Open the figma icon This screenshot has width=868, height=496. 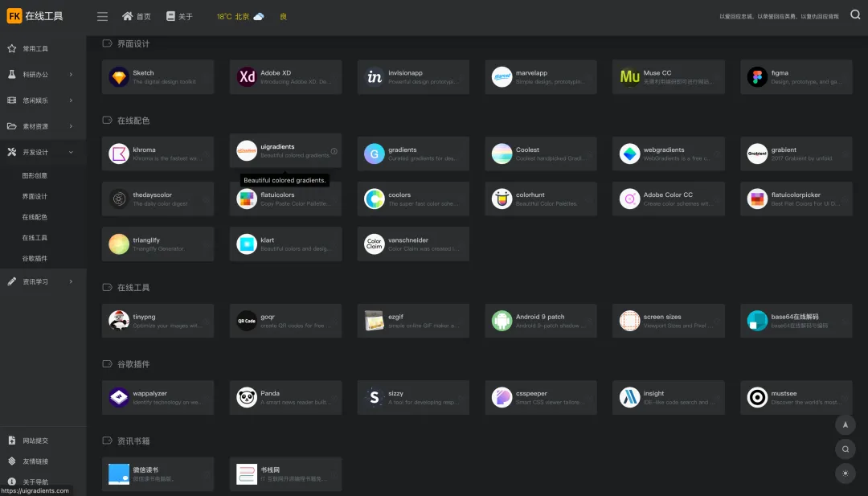[757, 77]
